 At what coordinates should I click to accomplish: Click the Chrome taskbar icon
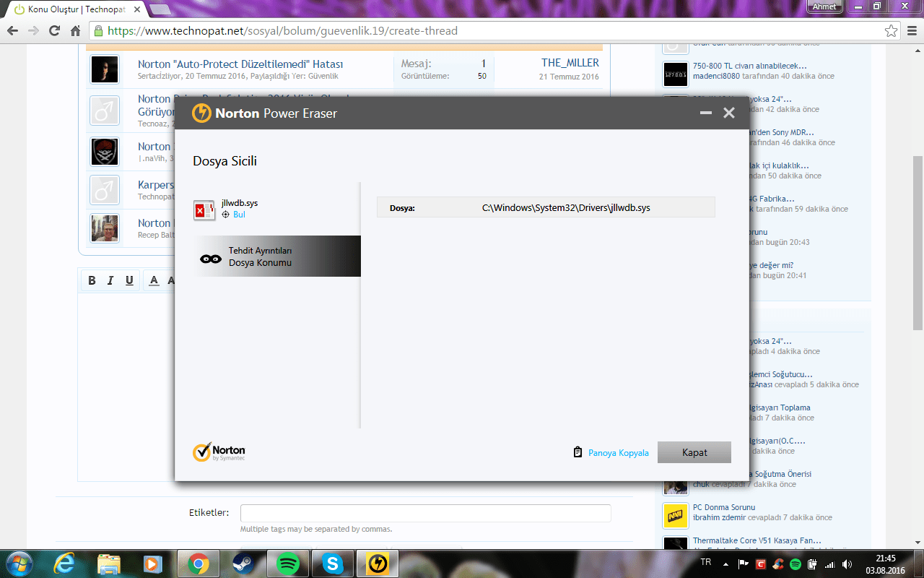[199, 564]
